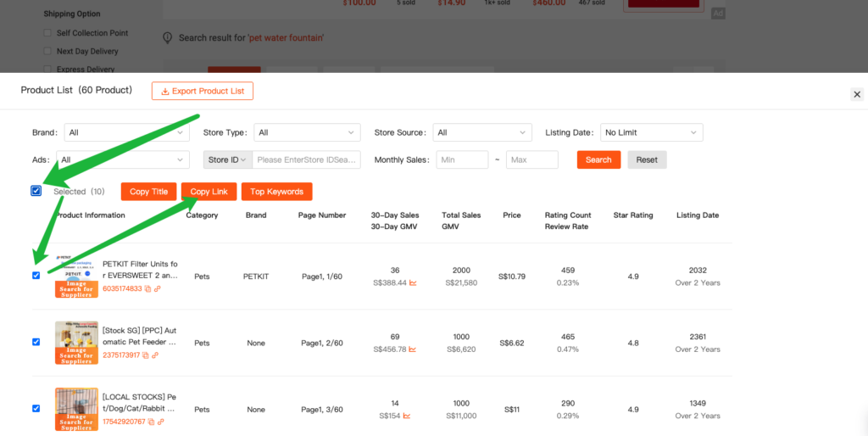This screenshot has height=436, width=868.
Task: Copy the PETKIT product ID 6035174833
Action: (x=147, y=289)
